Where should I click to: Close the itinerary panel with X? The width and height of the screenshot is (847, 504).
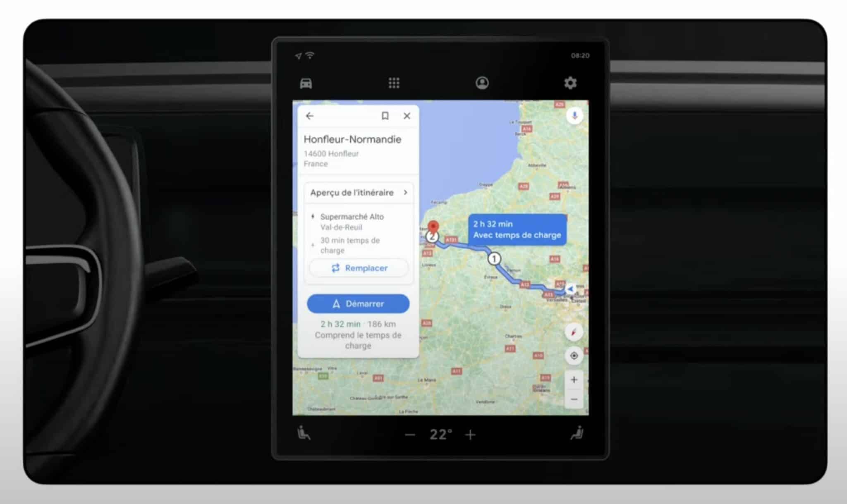click(x=407, y=115)
